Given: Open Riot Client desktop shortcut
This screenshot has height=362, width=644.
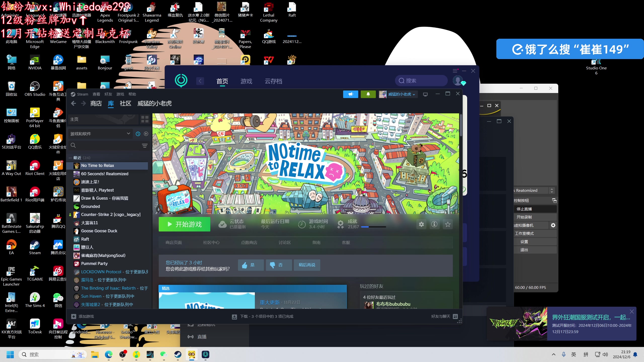Looking at the screenshot, I should pyautogui.click(x=35, y=168).
